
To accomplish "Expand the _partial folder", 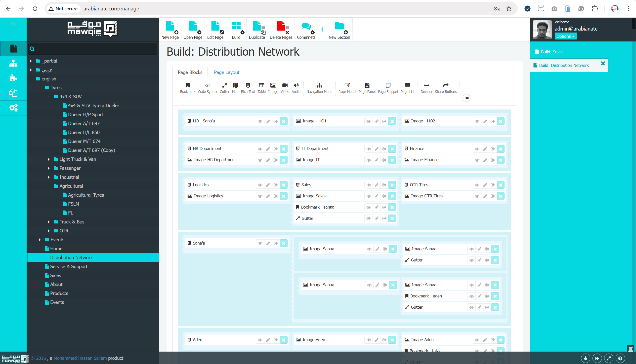I will point(31,61).
